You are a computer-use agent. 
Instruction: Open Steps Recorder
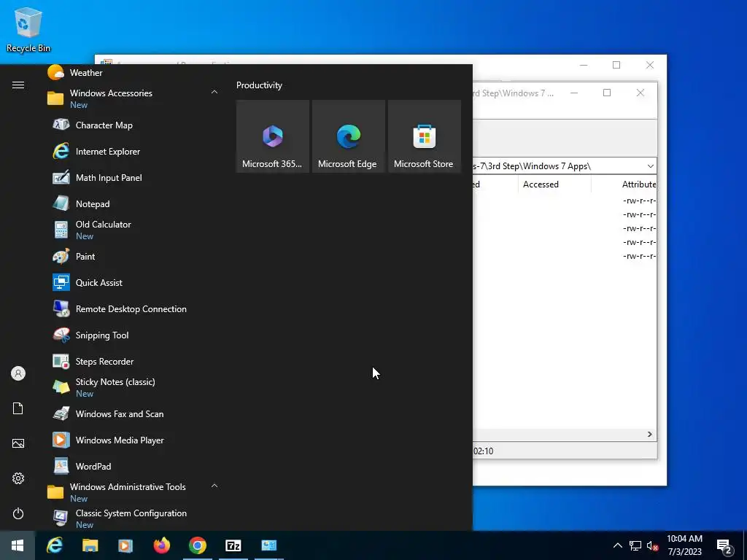(104, 362)
